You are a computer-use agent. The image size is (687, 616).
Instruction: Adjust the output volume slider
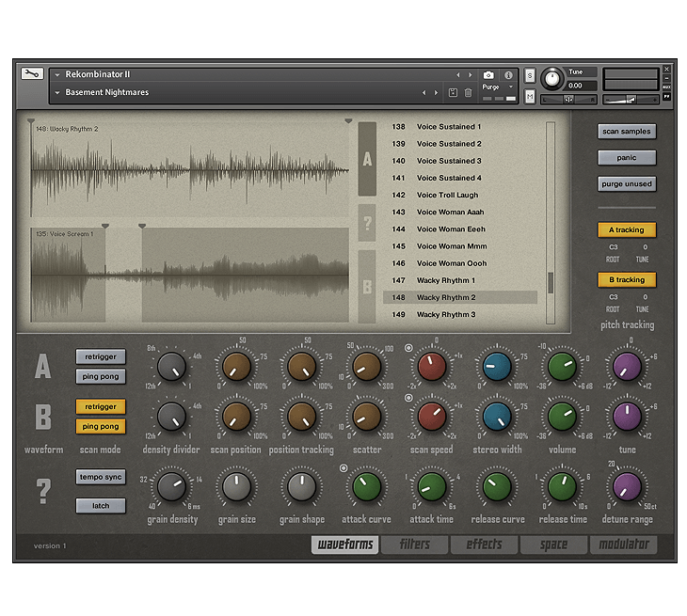pyautogui.click(x=631, y=100)
